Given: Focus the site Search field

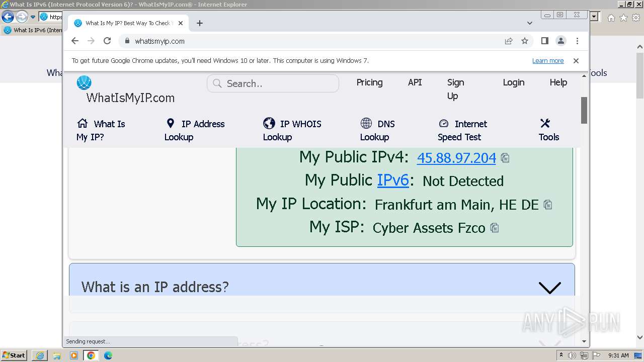Looking at the screenshot, I should (x=273, y=83).
